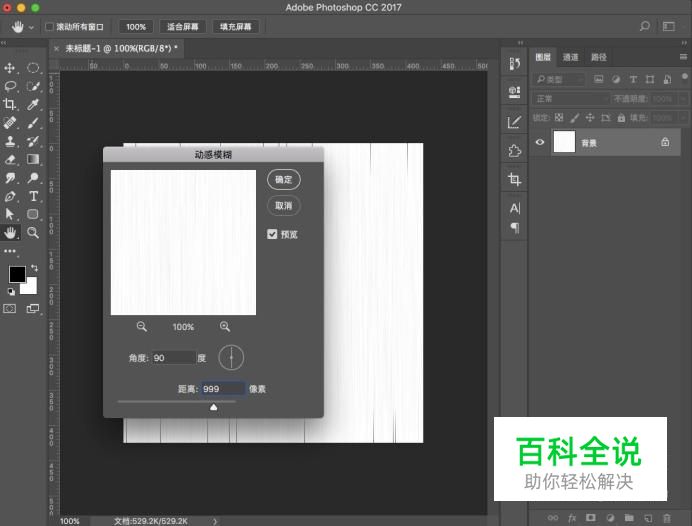Open the Paragraph panel icon
Image resolution: width=692 pixels, height=526 pixels.
[x=515, y=228]
